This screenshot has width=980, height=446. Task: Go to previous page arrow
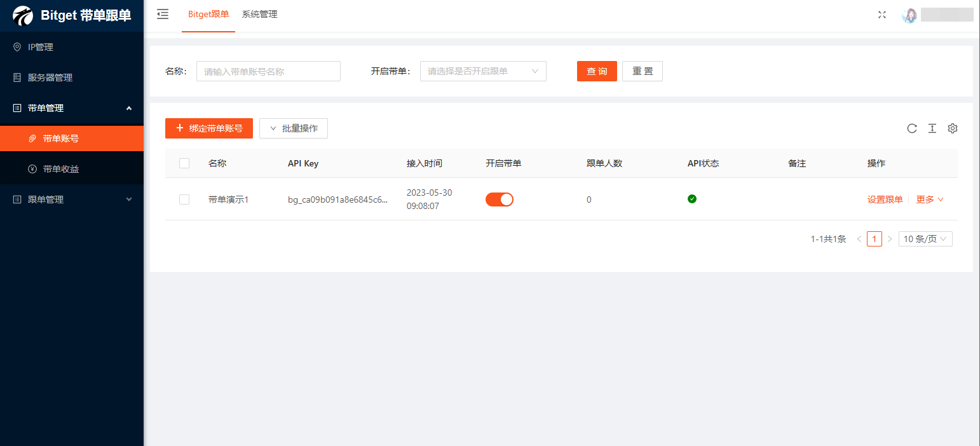point(859,239)
